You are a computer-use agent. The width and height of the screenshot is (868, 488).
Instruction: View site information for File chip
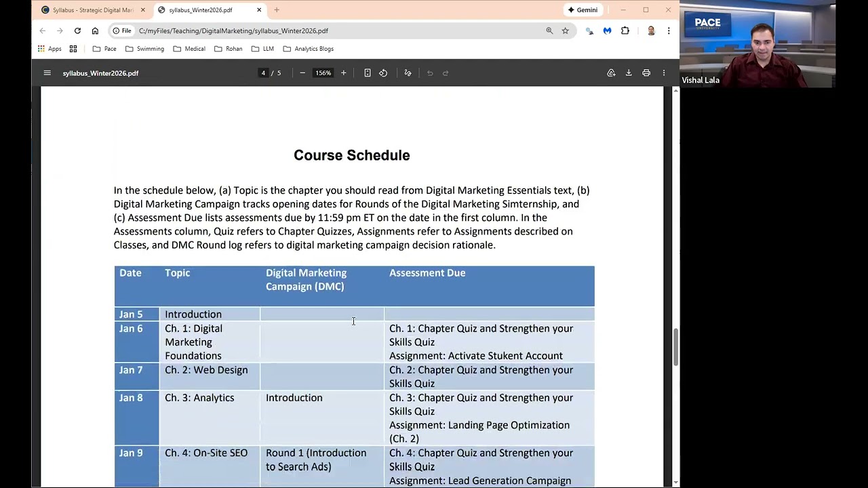pos(122,30)
